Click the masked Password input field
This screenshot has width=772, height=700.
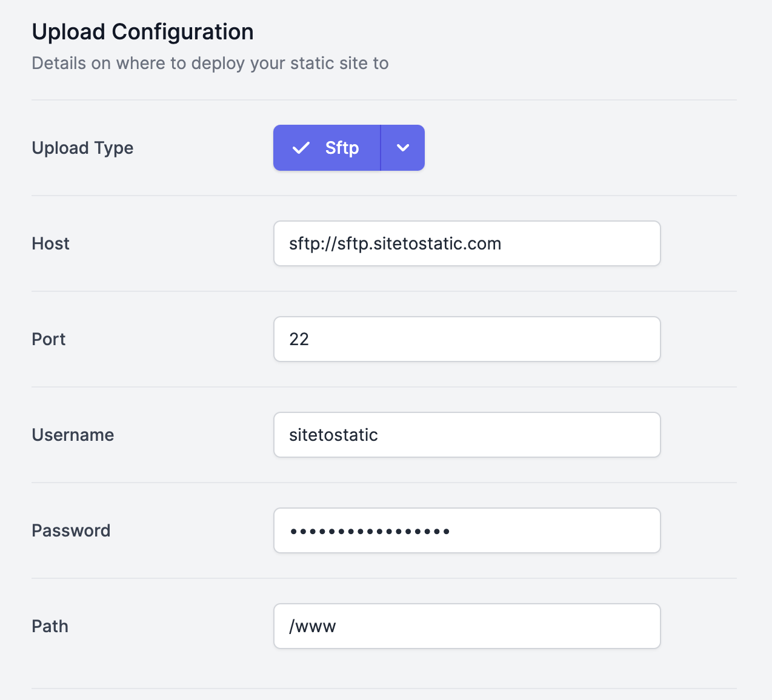tap(467, 530)
